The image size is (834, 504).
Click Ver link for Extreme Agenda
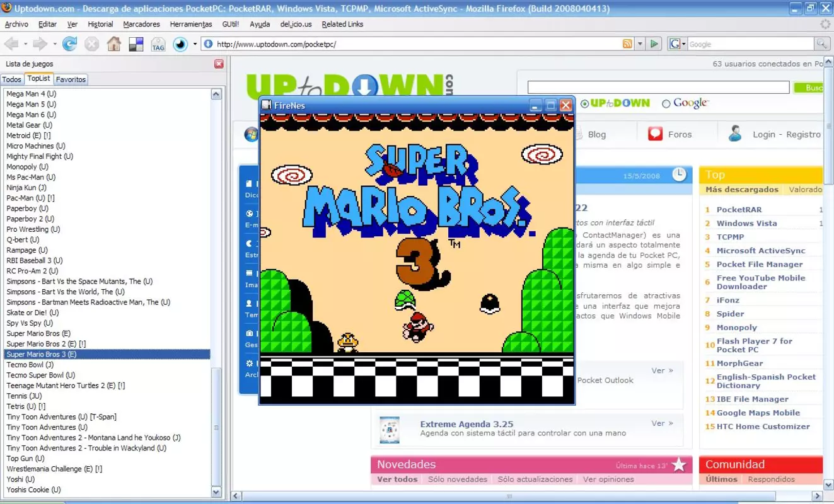pyautogui.click(x=662, y=423)
